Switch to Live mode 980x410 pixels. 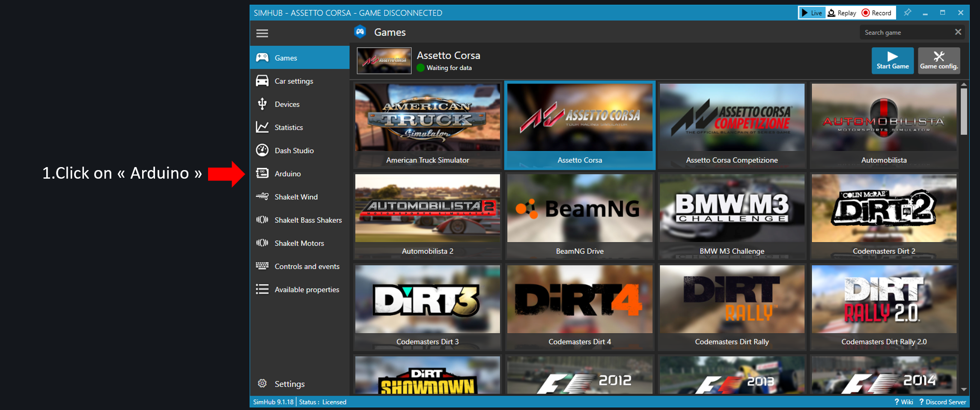(x=812, y=13)
